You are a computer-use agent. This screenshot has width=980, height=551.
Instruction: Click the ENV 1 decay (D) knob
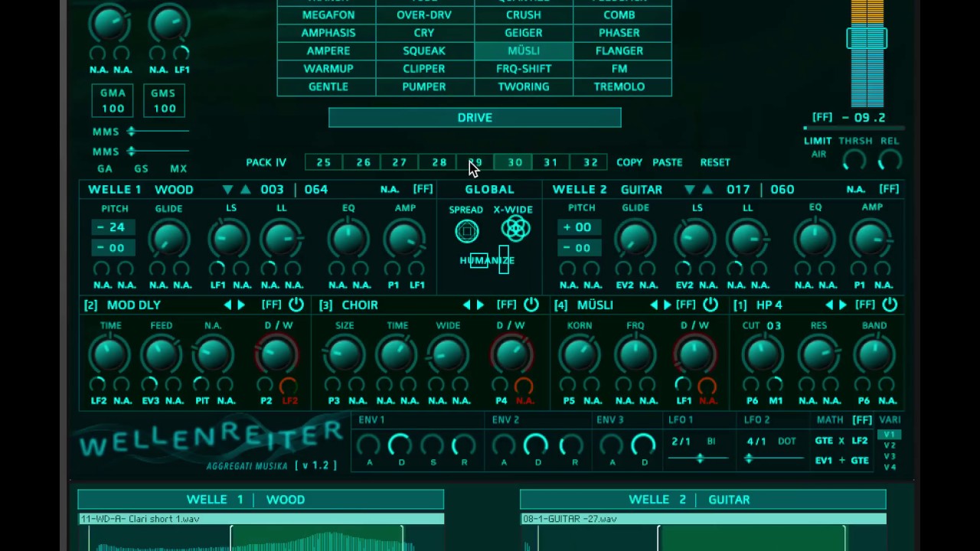(400, 445)
